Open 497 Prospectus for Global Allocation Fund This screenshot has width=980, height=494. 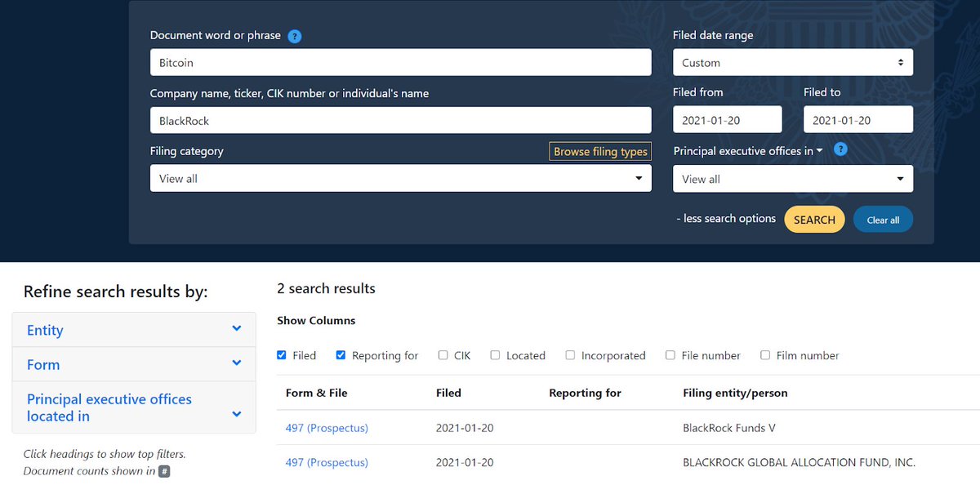[327, 462]
